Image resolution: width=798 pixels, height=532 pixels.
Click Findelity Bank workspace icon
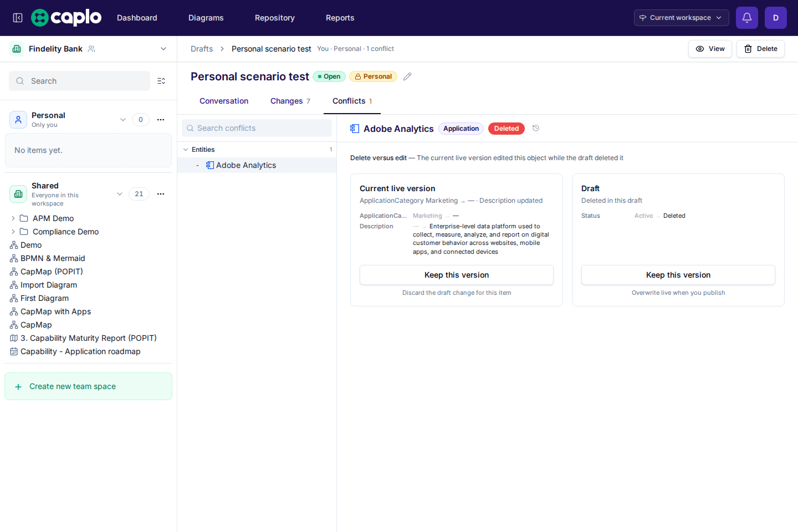[17, 49]
